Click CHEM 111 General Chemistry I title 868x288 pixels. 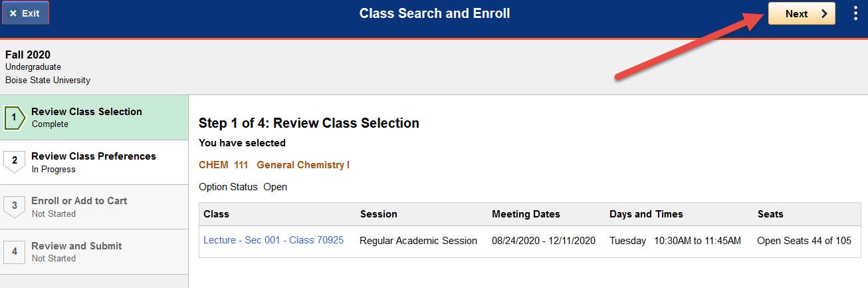[x=274, y=165]
